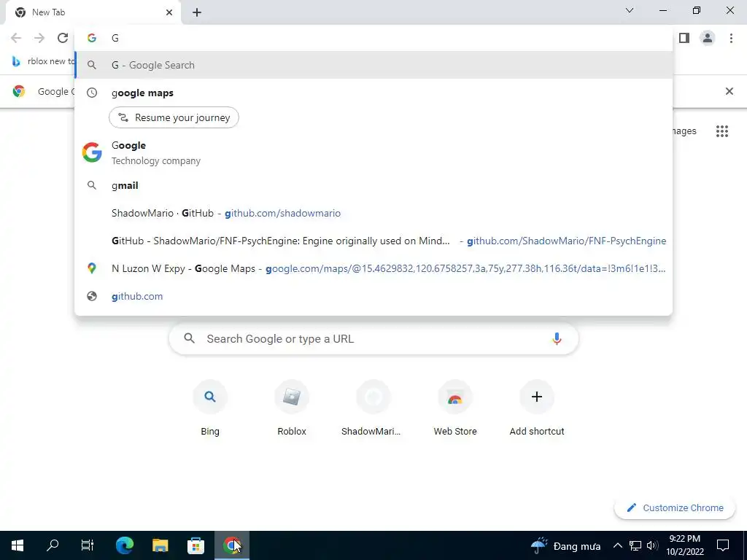
Task: Click the Bing bookmark icon
Action: point(16,61)
